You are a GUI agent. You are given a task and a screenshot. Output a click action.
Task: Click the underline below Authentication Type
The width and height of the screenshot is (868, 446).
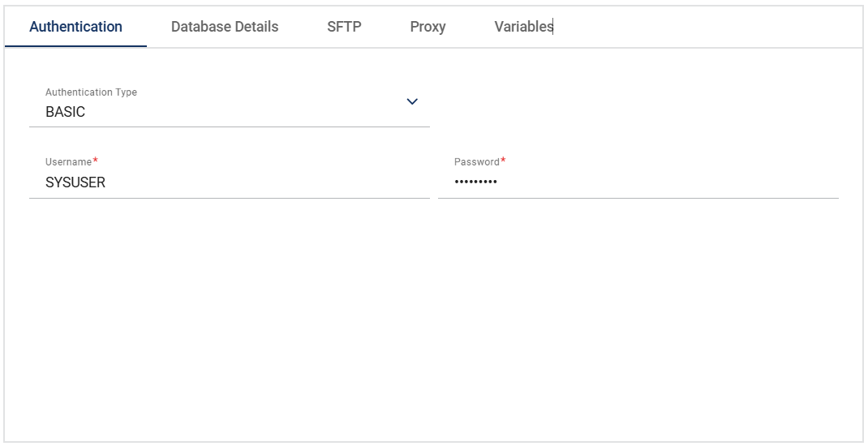229,127
